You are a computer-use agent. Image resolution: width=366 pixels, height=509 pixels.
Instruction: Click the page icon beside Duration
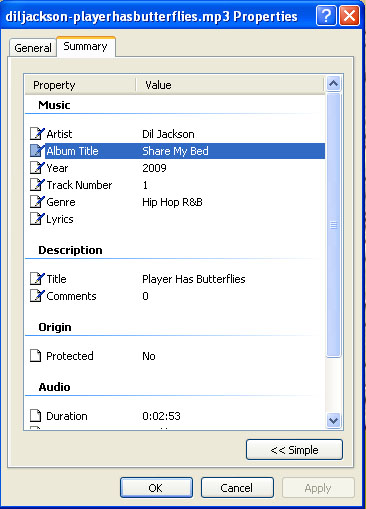pos(36,416)
